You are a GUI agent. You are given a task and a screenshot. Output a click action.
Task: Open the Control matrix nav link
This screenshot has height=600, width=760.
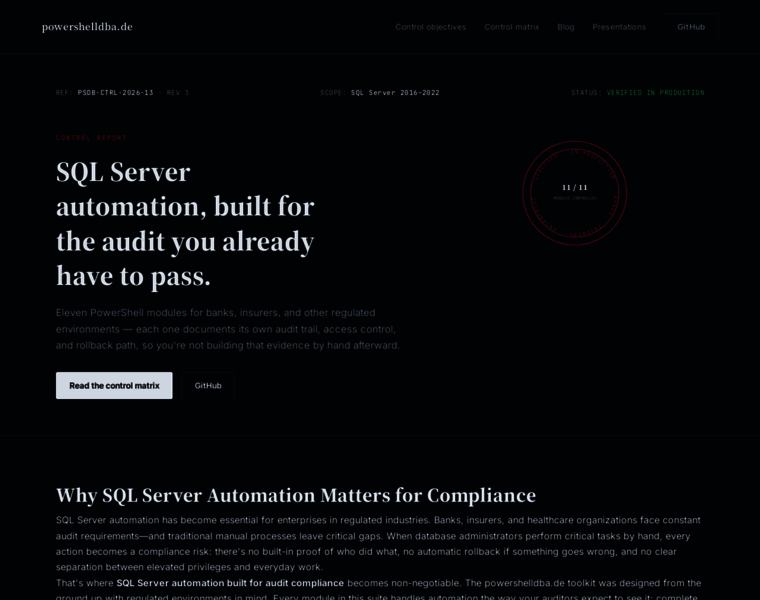511,27
